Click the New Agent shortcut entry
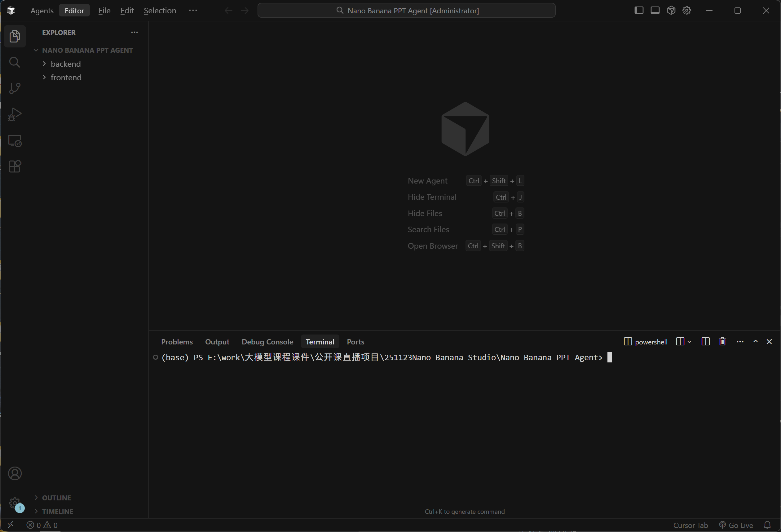The width and height of the screenshot is (781, 532). (466, 181)
